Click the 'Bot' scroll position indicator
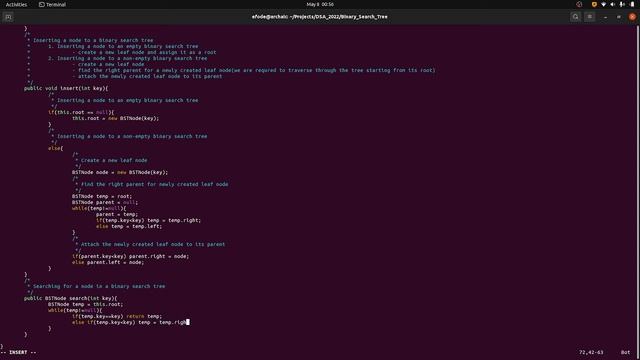 [625, 352]
